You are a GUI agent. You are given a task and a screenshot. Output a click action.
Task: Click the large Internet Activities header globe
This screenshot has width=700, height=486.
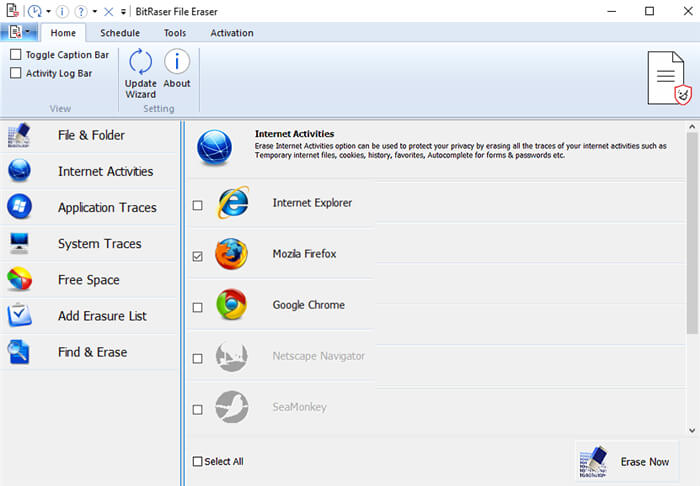pyautogui.click(x=214, y=147)
